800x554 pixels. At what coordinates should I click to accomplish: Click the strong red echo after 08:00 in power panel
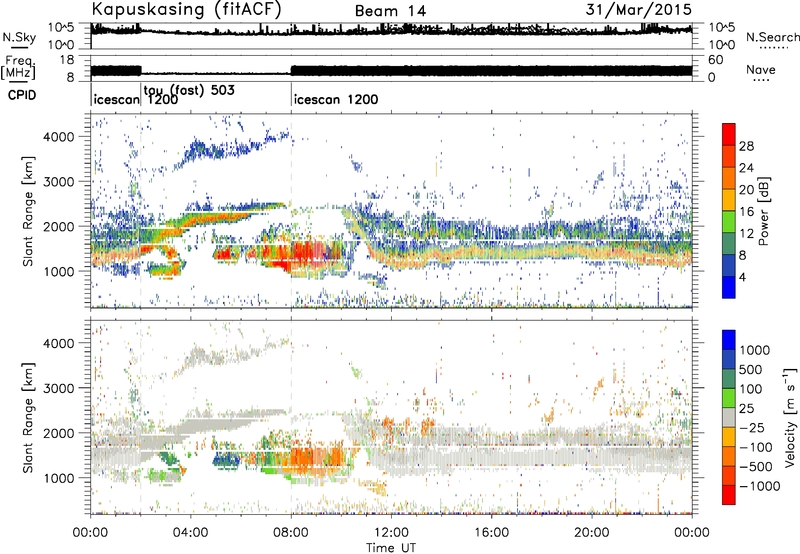click(309, 253)
